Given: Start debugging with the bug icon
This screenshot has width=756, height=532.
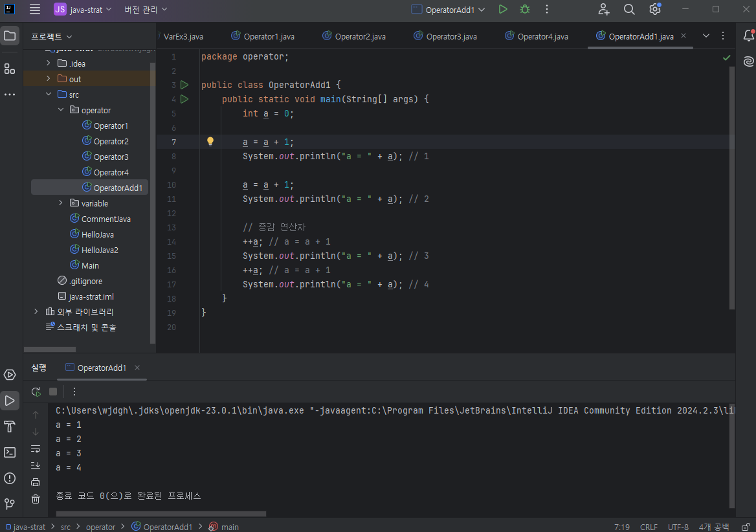Looking at the screenshot, I should [525, 9].
